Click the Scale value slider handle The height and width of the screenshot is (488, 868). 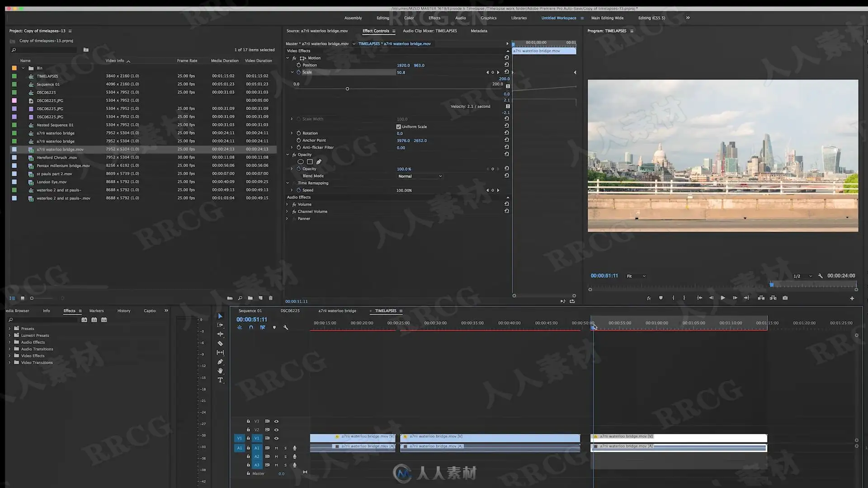[x=347, y=89]
